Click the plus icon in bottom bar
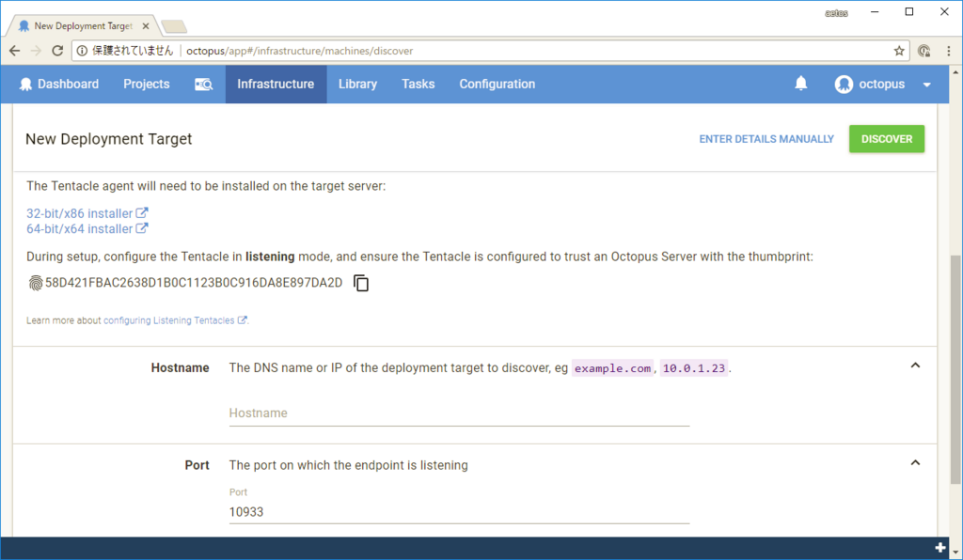The image size is (963, 560). pyautogui.click(x=940, y=547)
